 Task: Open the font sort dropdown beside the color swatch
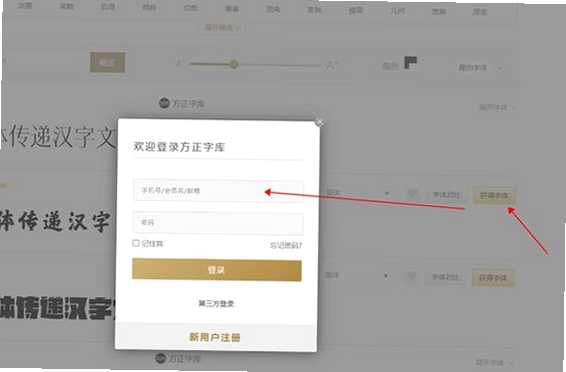coord(480,68)
